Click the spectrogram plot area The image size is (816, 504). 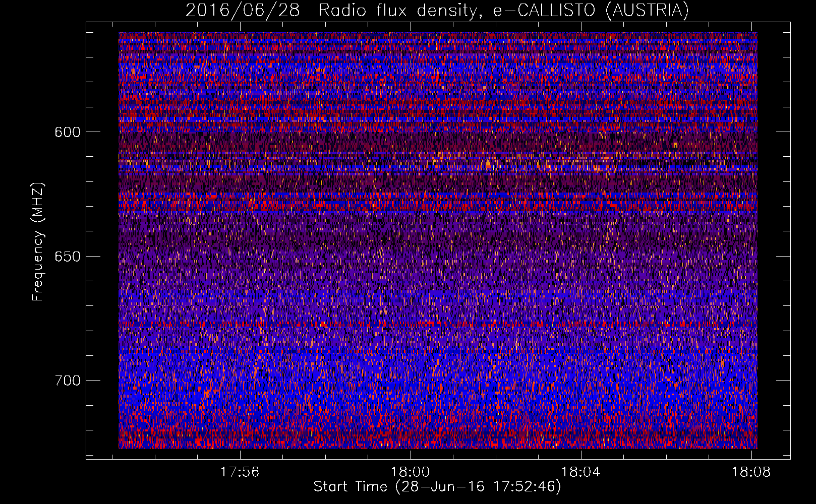438,240
